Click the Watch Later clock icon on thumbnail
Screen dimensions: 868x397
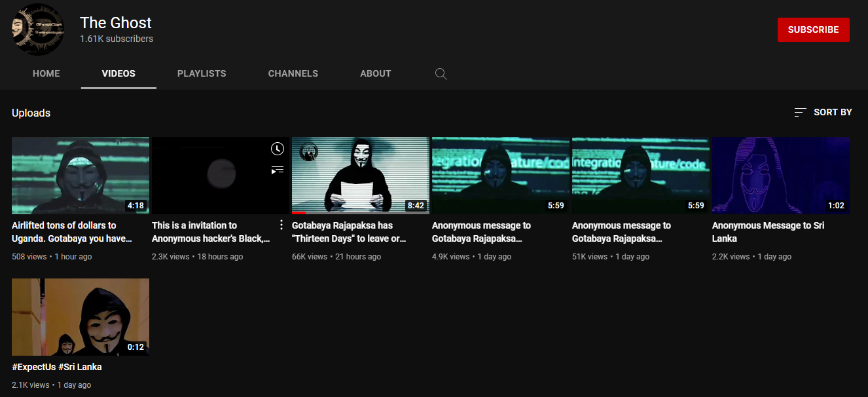[278, 149]
